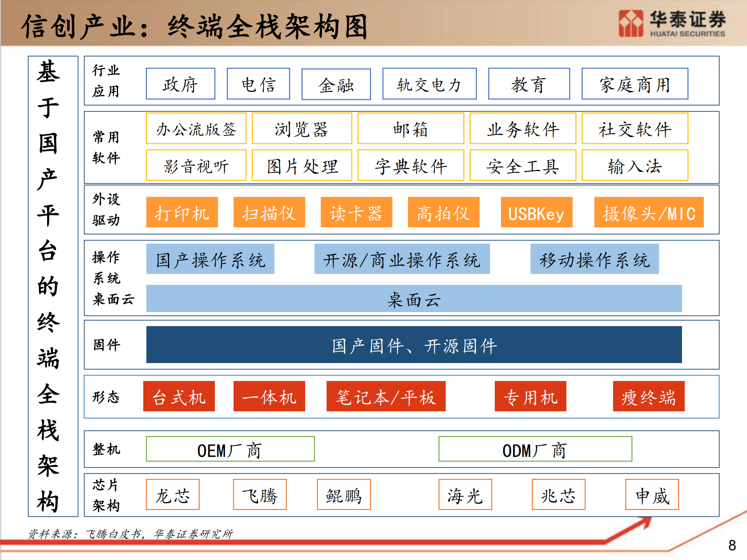This screenshot has height=560, width=747.
Task: Select the 扫描仪 peripheral driver box
Action: tap(269, 212)
